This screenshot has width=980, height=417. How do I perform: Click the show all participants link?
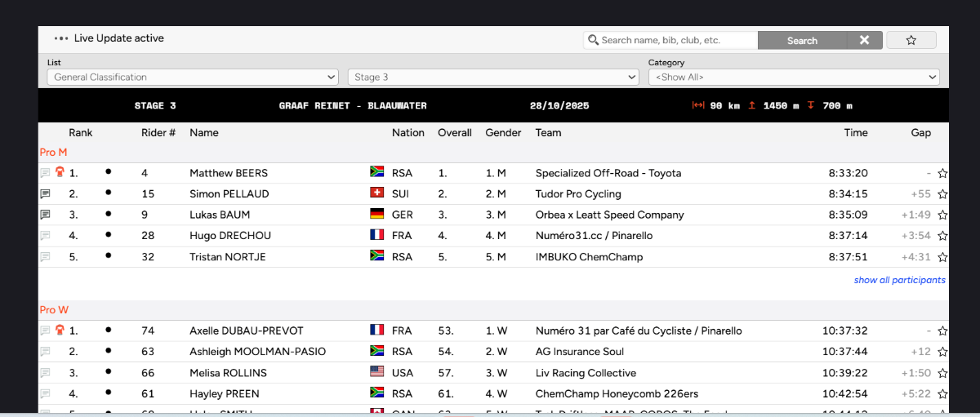(x=899, y=280)
